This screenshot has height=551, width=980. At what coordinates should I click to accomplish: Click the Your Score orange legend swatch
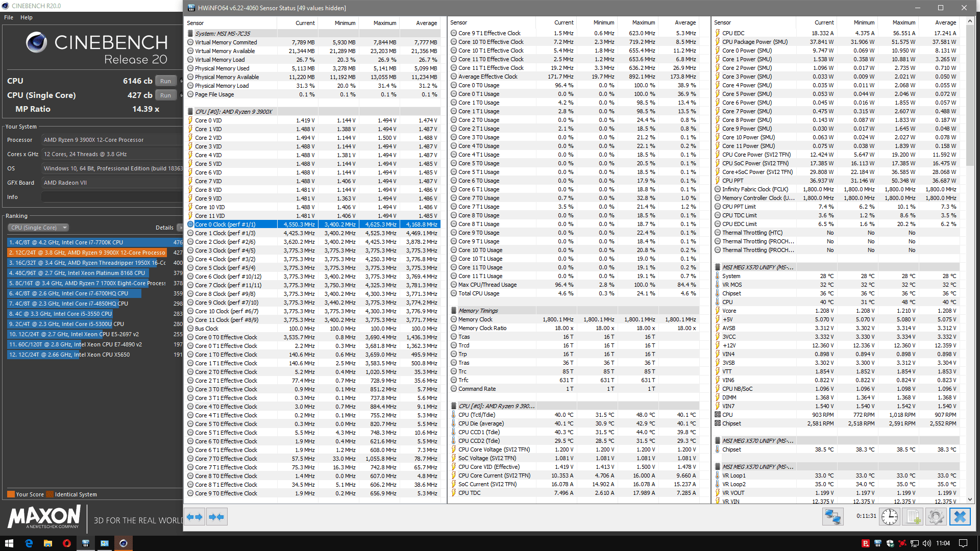(11, 494)
